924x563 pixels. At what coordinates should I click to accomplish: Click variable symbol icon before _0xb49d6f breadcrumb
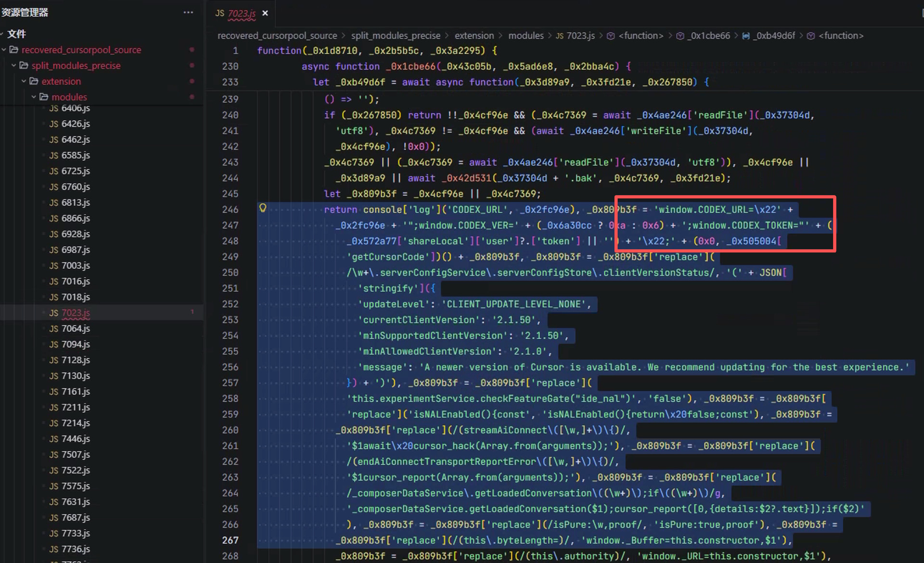pyautogui.click(x=745, y=36)
